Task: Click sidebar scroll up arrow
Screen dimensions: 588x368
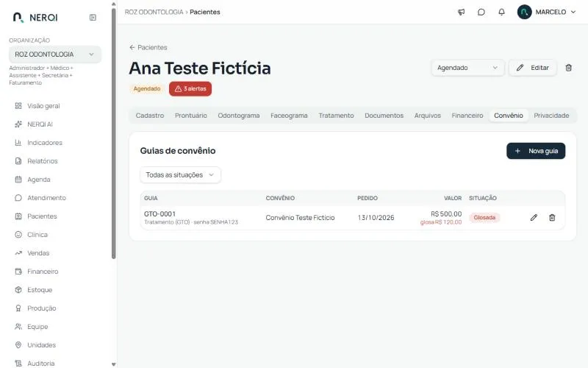Action: (114, 4)
